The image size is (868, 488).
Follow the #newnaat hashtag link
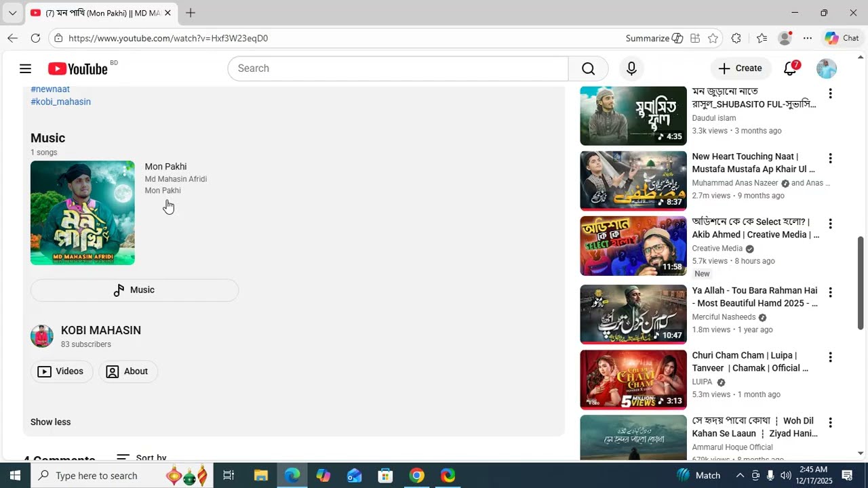tap(50, 89)
